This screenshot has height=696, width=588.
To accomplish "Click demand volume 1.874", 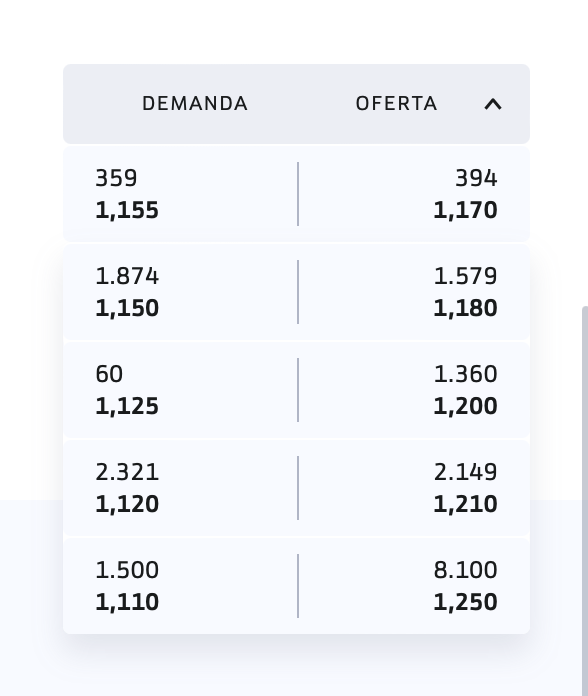I will [x=127, y=276].
